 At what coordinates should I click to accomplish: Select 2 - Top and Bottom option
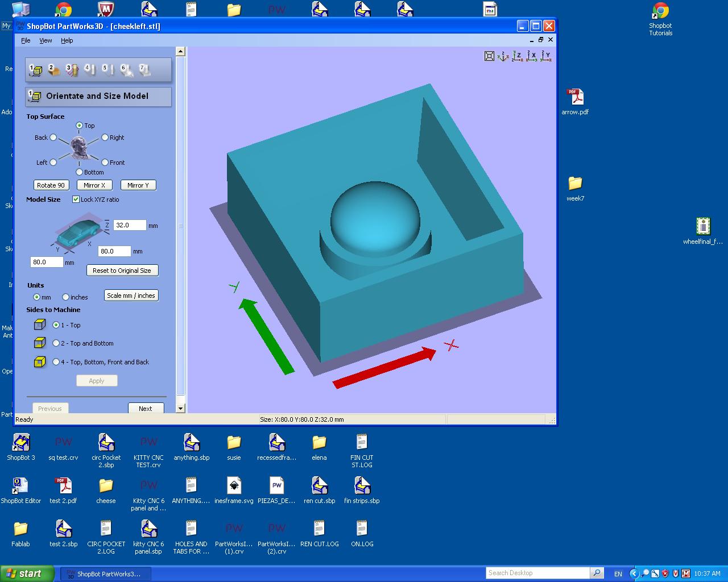click(x=56, y=343)
